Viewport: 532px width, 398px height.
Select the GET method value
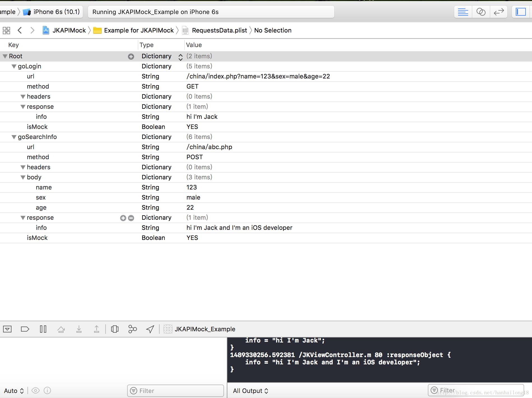click(192, 86)
